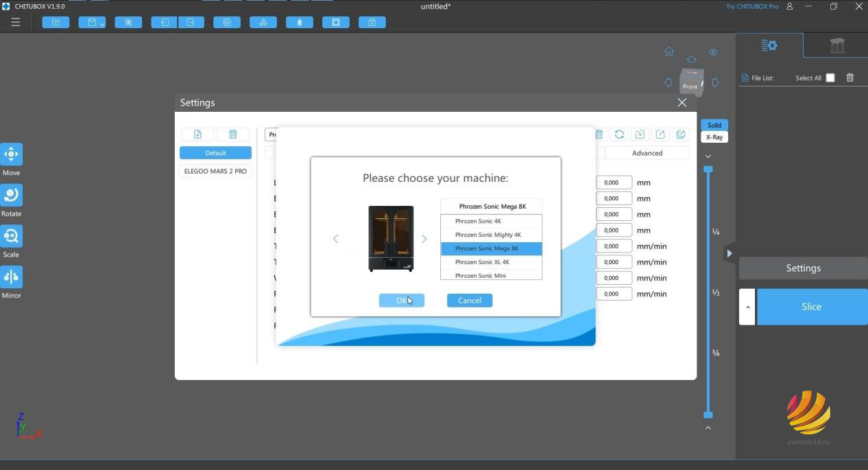Choose Phrozen Sonic 4K from list

point(491,221)
